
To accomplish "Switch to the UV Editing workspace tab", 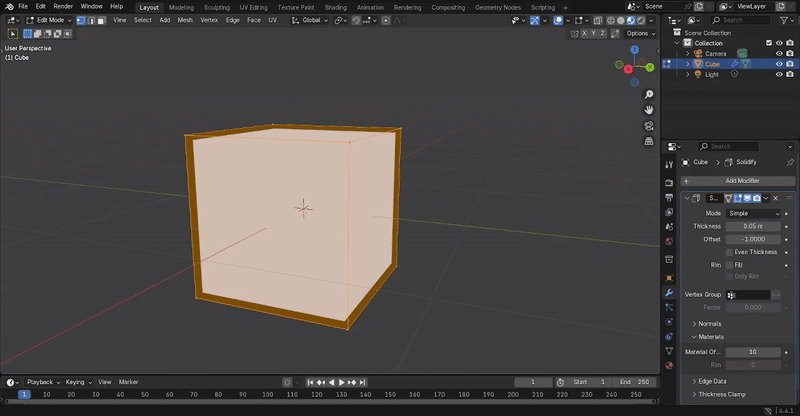I will [254, 8].
